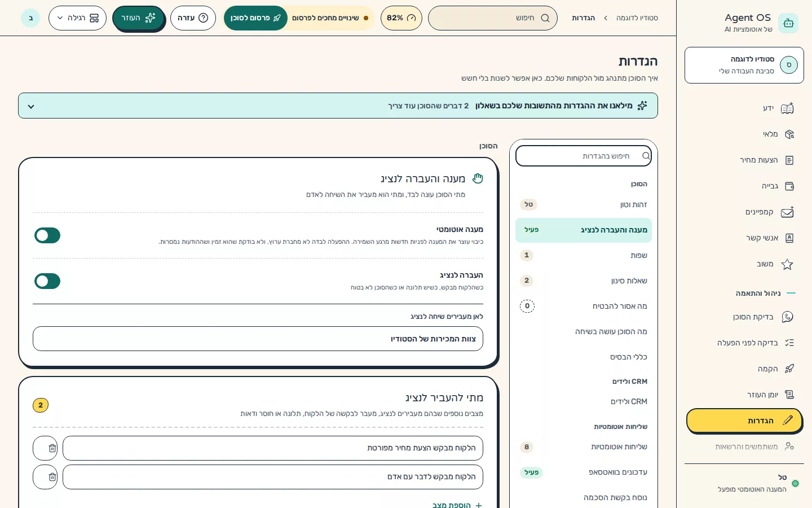Delete the 'הלקוח מבקש לדבר עם אדם' condition
Screen dimensions: 812x508
46,477
